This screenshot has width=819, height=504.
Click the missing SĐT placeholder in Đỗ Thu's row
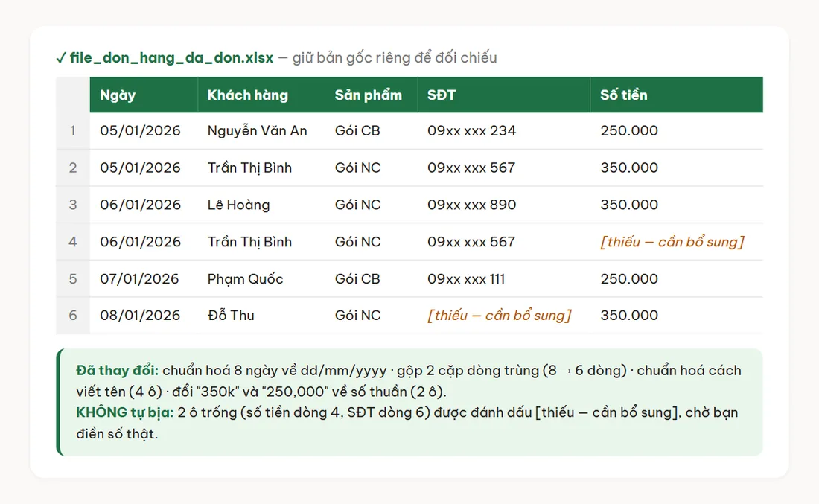tap(500, 316)
